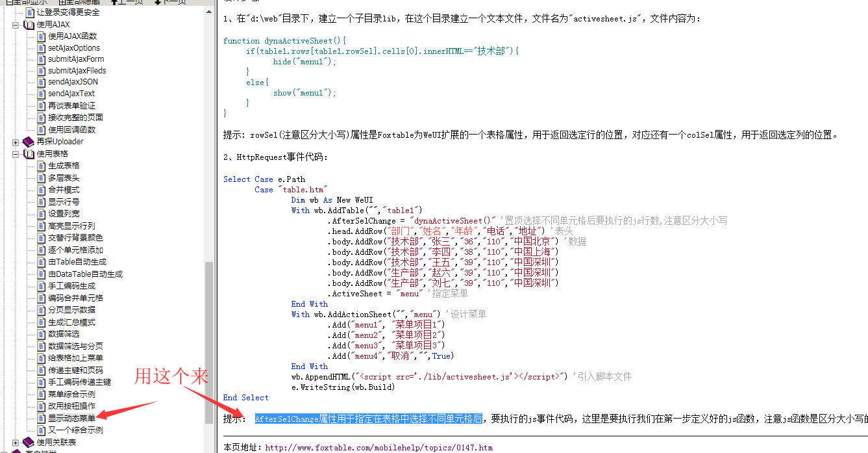
Task: Click the page icon next to 给表格加上菜单
Action: tap(42, 358)
